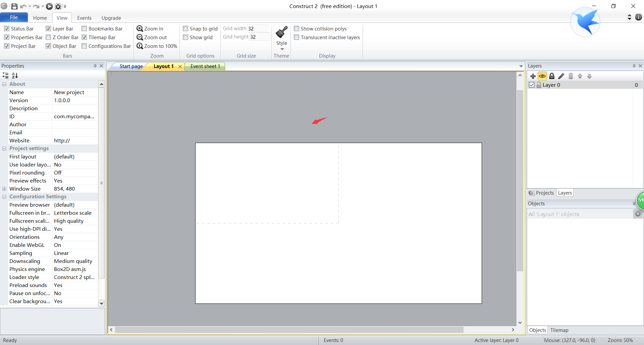Close the Layout 1 tab
The height and width of the screenshot is (345, 644).
(x=180, y=66)
